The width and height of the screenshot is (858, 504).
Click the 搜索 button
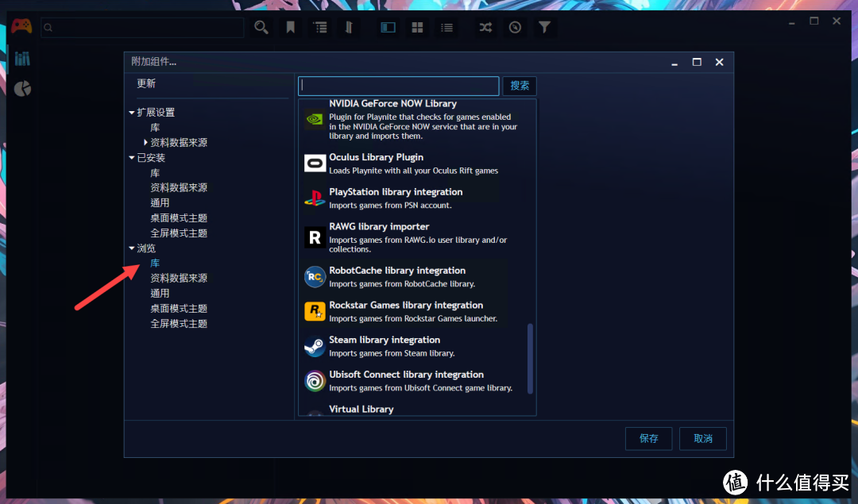[x=520, y=86]
